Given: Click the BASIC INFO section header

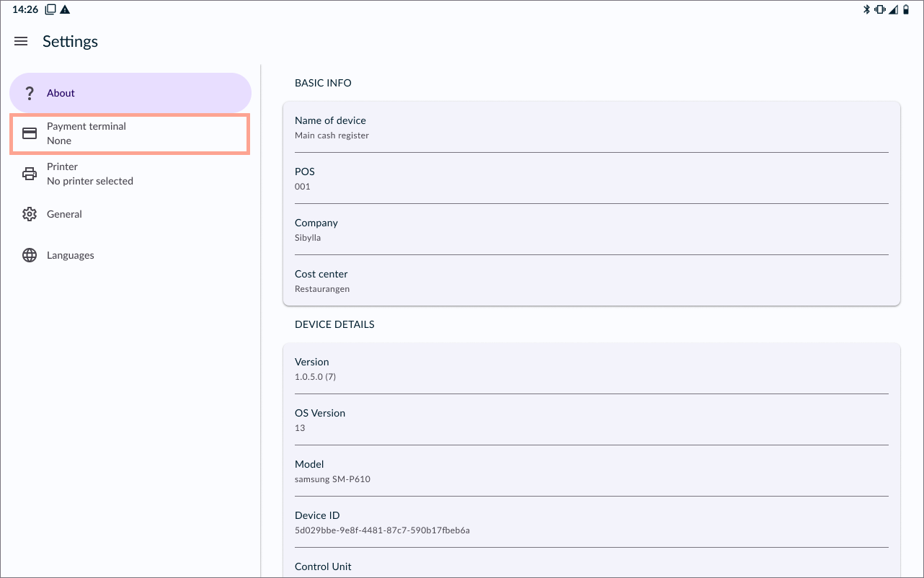Looking at the screenshot, I should click(323, 83).
